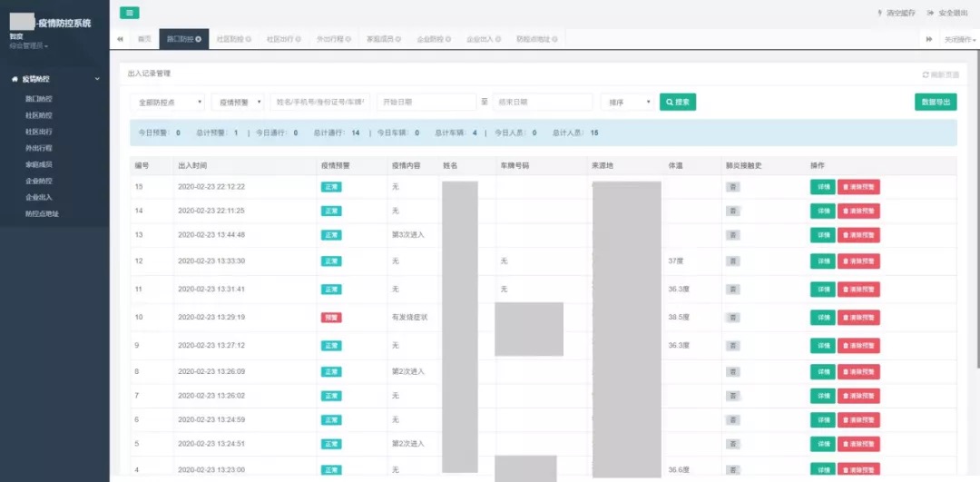Click the 开始日期 start date field
The image size is (980, 482).
coord(426,103)
